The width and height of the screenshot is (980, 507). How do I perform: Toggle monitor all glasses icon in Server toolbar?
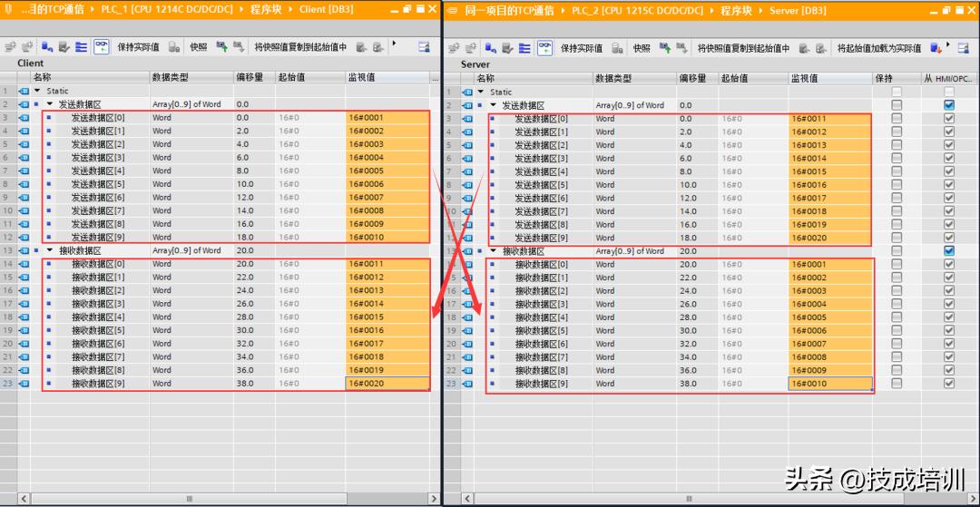click(x=545, y=48)
